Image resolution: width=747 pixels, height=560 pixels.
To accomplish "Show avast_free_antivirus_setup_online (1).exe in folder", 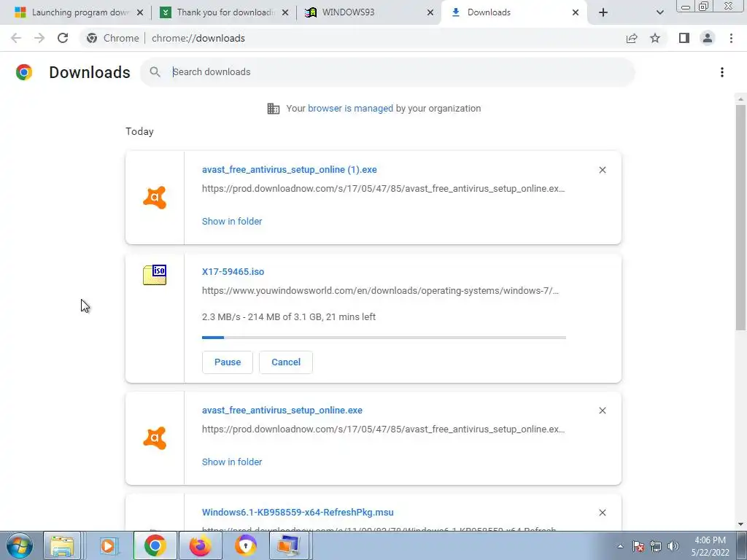I will (x=232, y=222).
